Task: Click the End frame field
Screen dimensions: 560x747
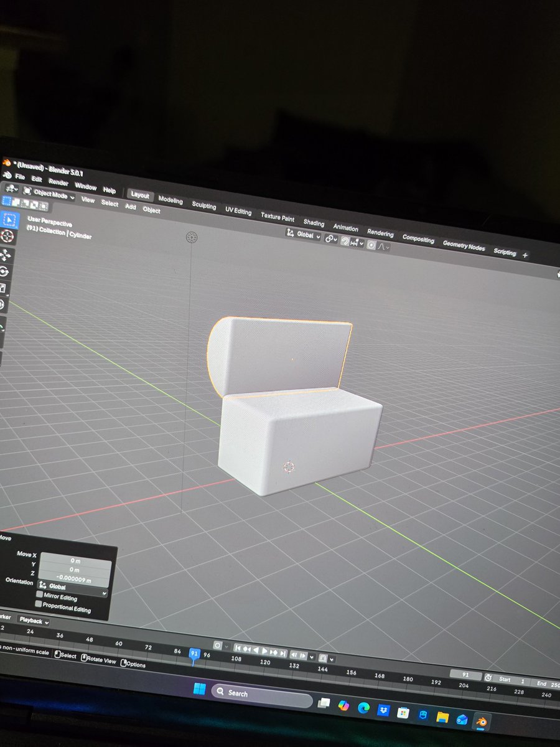Action: click(546, 684)
